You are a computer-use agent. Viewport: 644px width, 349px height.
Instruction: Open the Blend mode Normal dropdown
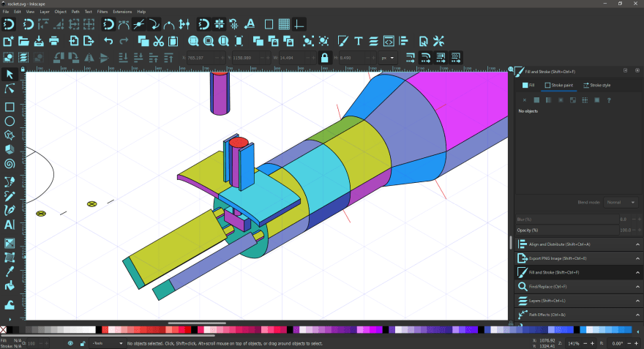tap(620, 203)
